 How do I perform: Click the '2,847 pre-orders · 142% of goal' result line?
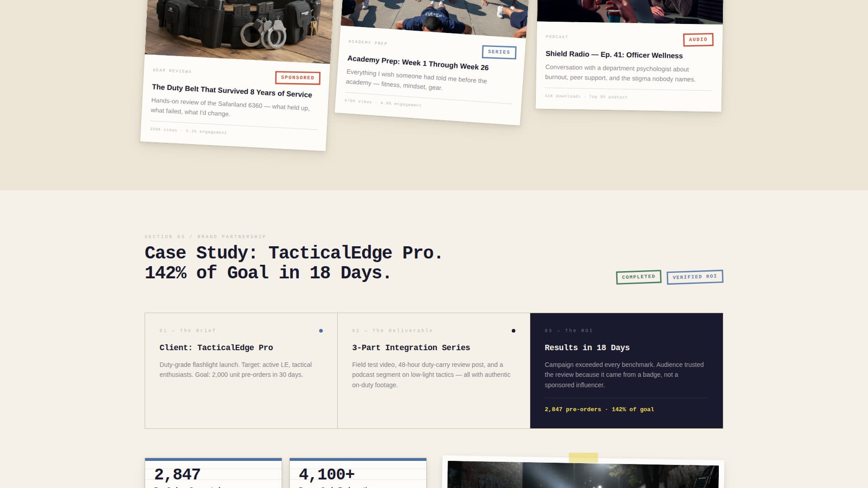tap(599, 409)
